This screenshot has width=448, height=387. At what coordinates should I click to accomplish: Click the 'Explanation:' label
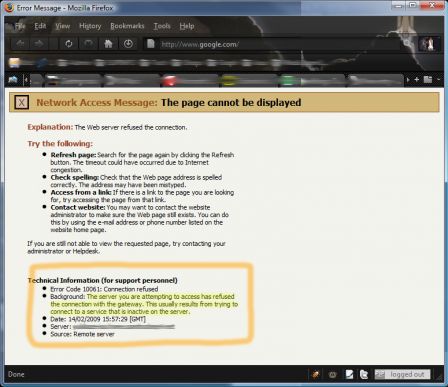[x=50, y=127]
